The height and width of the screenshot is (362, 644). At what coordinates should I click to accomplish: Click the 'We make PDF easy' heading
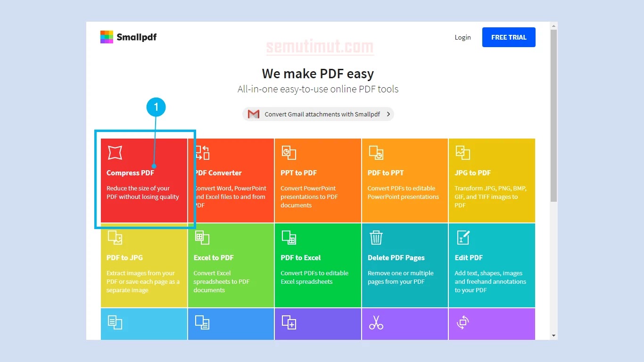[318, 74]
